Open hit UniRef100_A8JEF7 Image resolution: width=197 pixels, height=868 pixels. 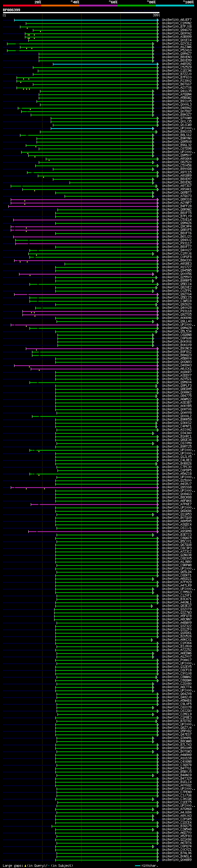point(176,20)
